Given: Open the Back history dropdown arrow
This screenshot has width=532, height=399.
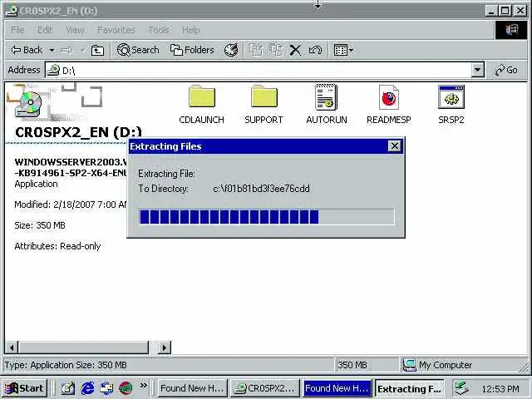Looking at the screenshot, I should tap(52, 50).
